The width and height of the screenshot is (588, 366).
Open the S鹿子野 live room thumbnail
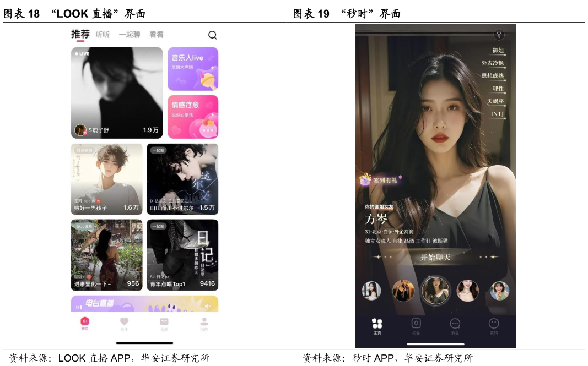point(117,92)
